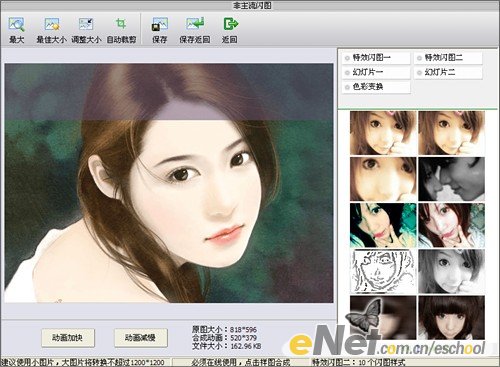The height and width of the screenshot is (367, 500).
Task: Select the 特效闪图二 radio option
Action: point(448,58)
